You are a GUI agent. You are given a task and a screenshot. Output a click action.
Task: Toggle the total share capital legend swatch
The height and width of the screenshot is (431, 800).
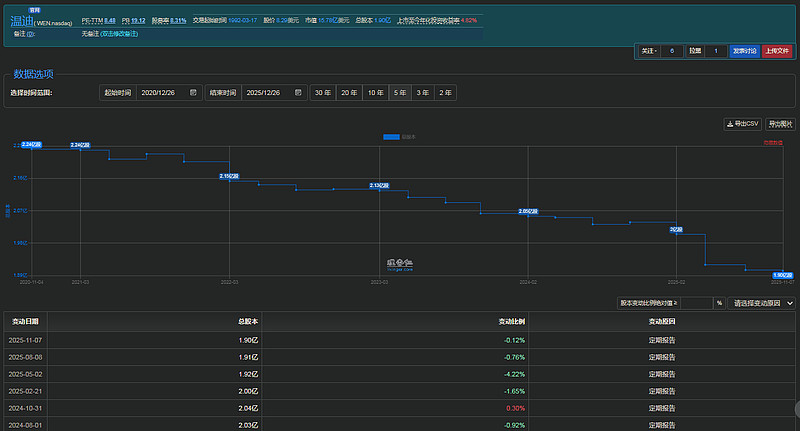(x=391, y=136)
